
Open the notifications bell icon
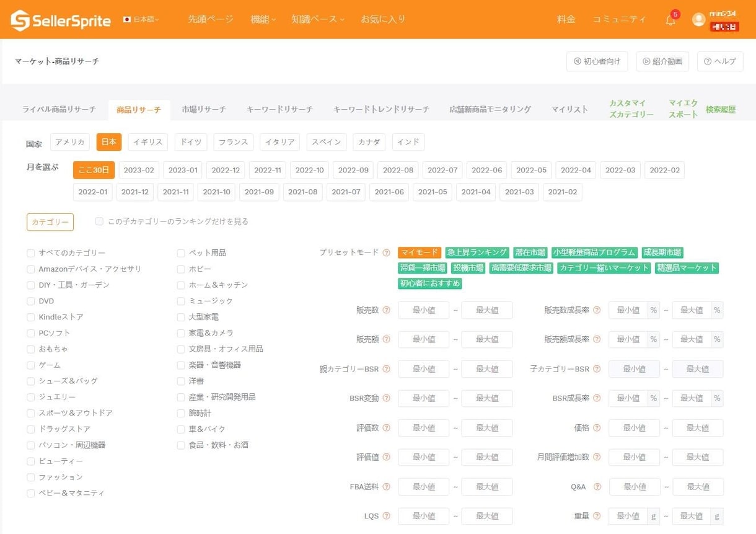670,20
